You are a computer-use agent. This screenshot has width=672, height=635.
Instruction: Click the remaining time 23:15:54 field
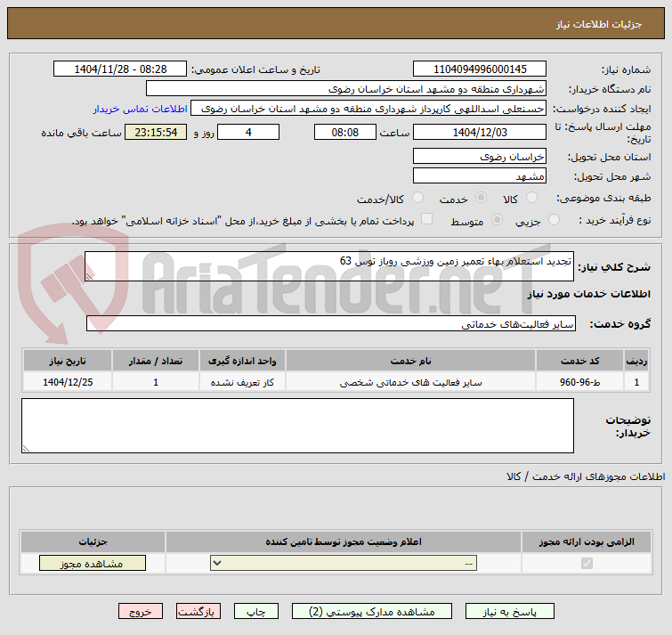[156, 132]
